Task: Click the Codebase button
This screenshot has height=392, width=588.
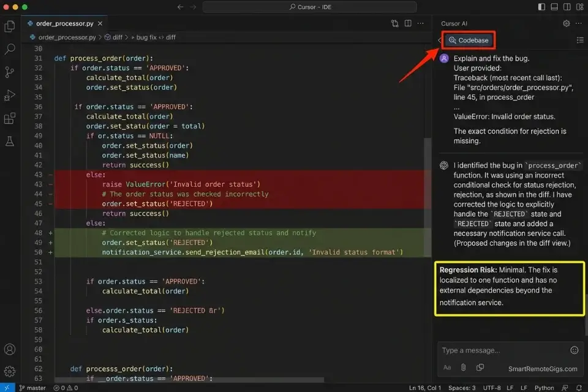Action: 469,40
